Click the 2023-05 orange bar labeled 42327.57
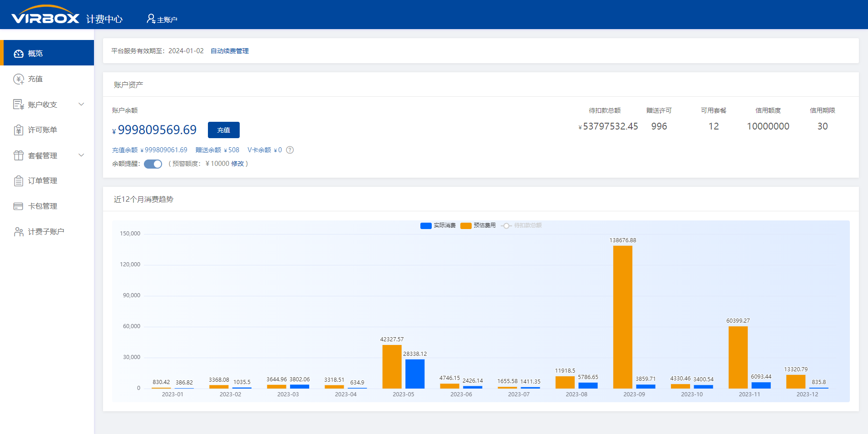 392,367
